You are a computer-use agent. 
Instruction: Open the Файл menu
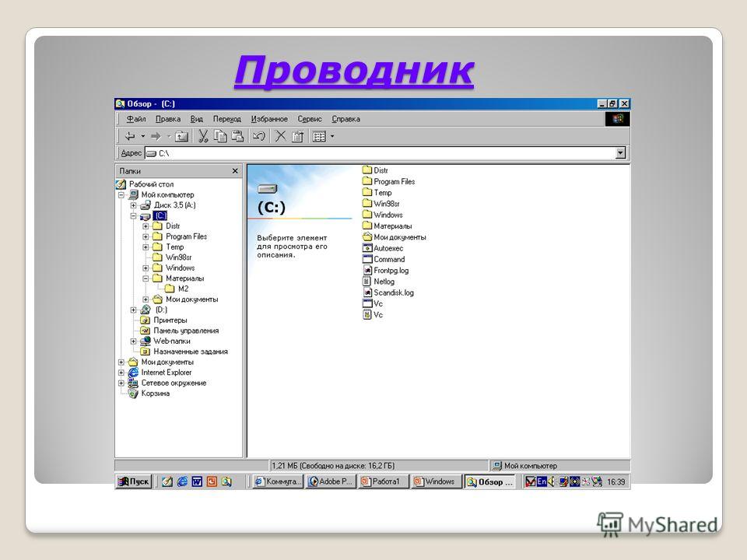point(135,119)
